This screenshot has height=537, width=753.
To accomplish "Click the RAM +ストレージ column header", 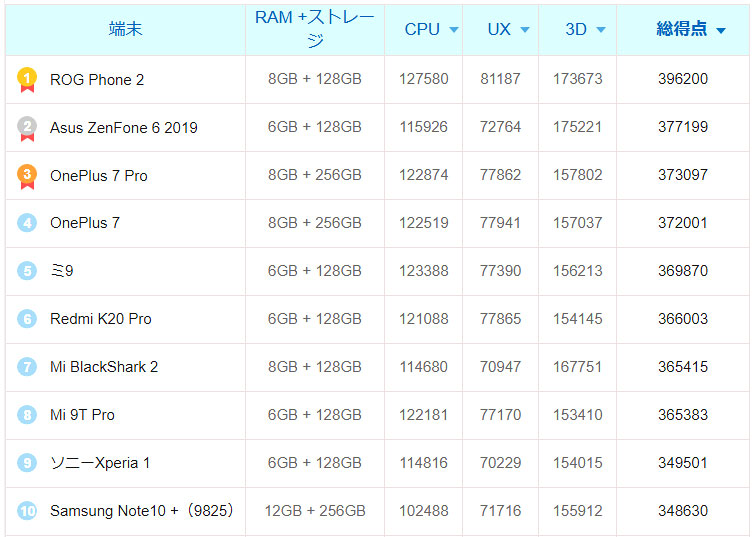I will pyautogui.click(x=315, y=29).
